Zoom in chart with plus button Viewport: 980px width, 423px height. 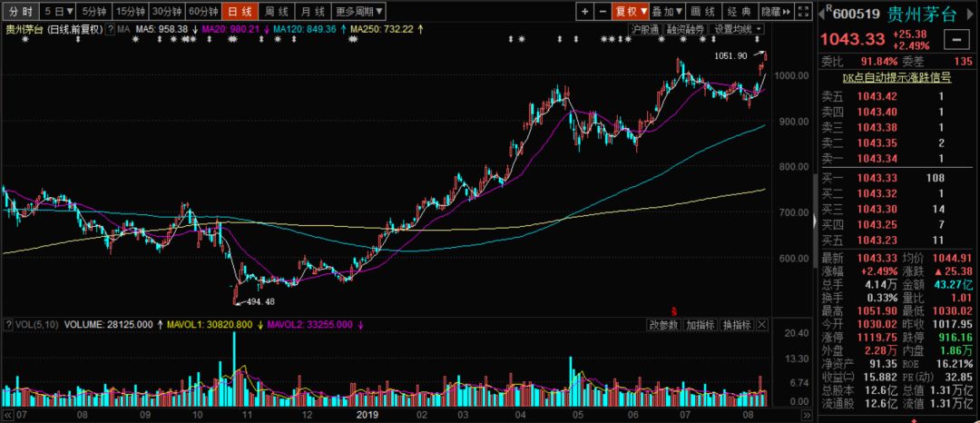tap(585, 11)
